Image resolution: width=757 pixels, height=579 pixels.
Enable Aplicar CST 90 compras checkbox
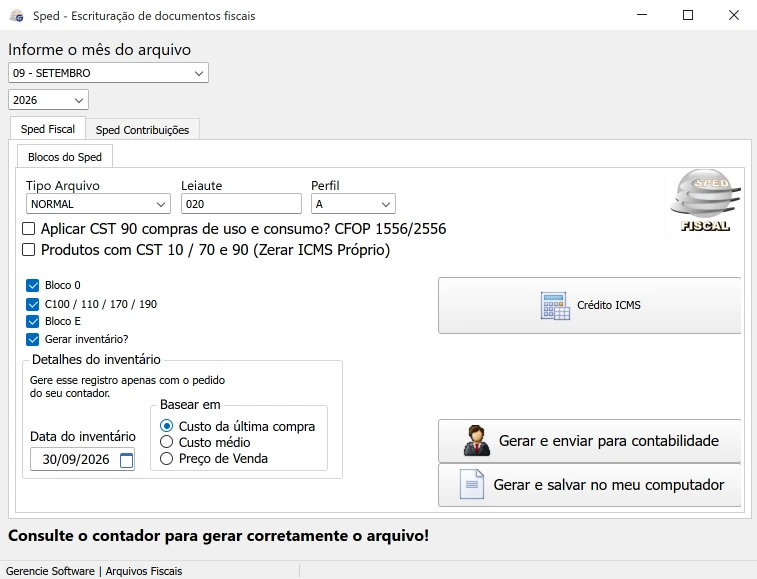click(28, 228)
